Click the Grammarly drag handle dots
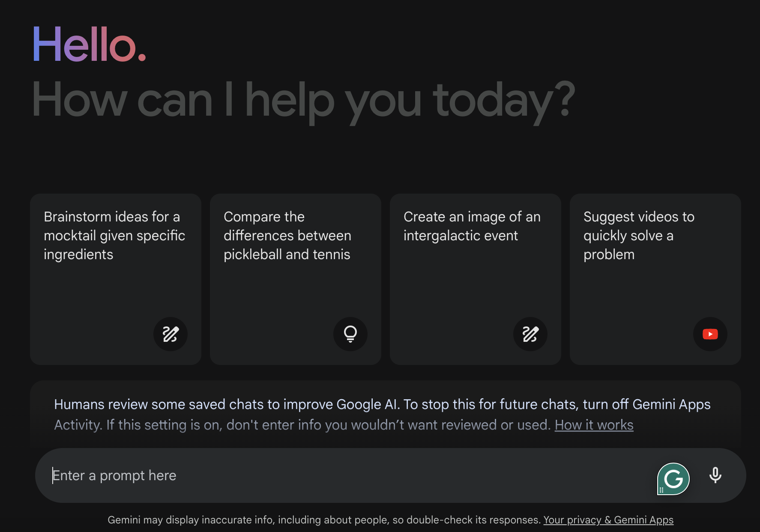 [x=662, y=490]
